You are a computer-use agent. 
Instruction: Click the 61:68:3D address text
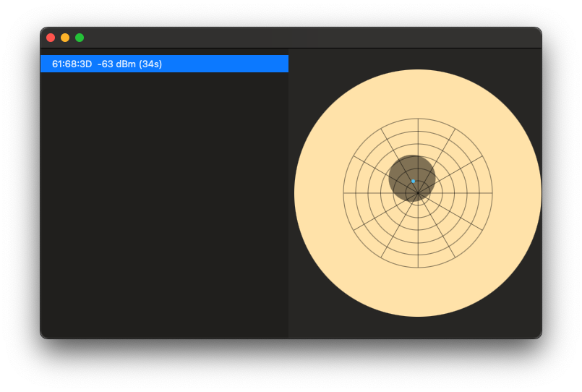pyautogui.click(x=72, y=64)
